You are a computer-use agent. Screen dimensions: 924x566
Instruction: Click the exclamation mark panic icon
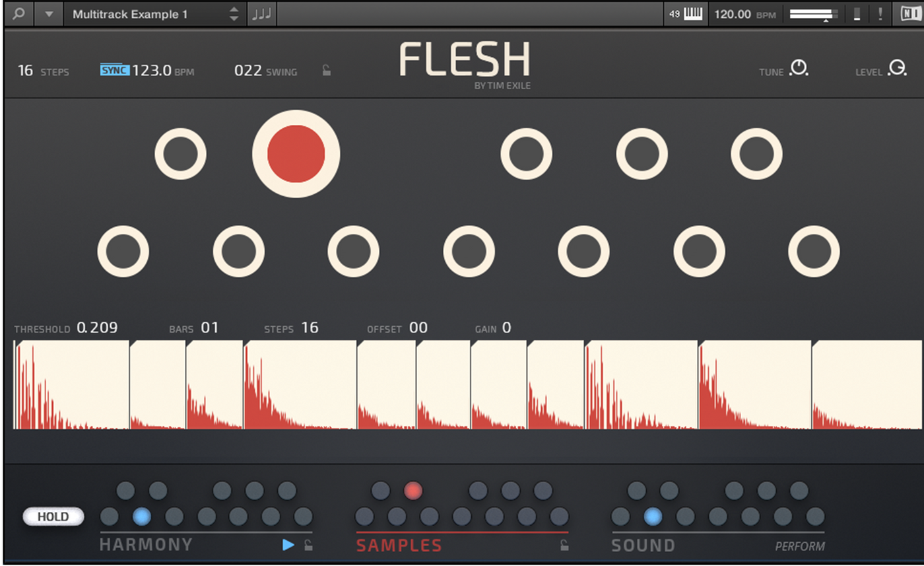[880, 14]
